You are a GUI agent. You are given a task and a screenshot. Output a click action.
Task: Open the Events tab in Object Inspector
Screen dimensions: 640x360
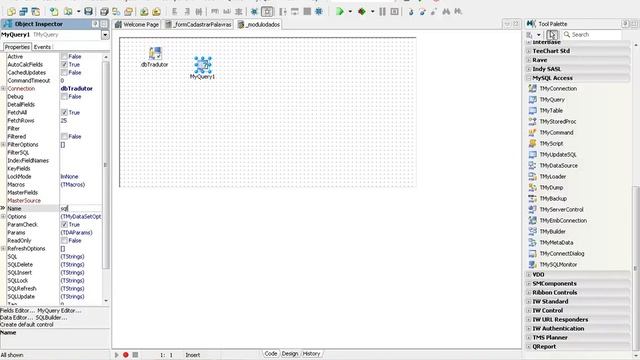pyautogui.click(x=42, y=47)
